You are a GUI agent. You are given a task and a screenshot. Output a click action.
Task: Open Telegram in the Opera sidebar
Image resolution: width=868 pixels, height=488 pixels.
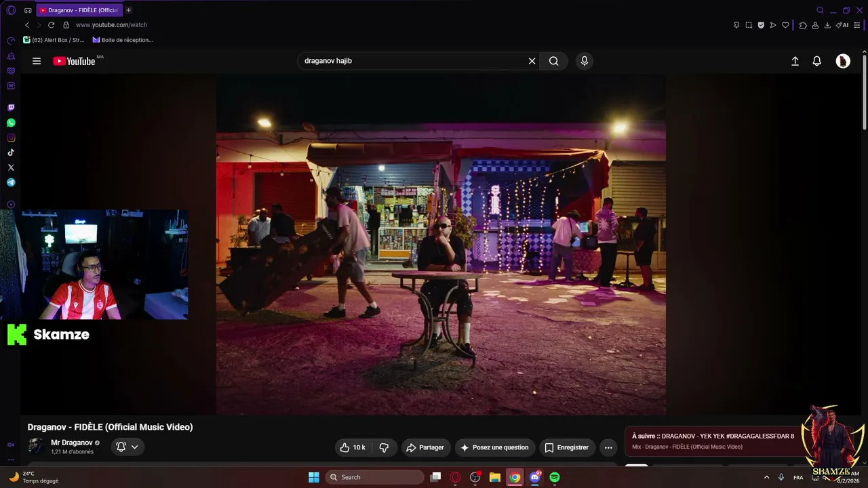click(x=11, y=182)
